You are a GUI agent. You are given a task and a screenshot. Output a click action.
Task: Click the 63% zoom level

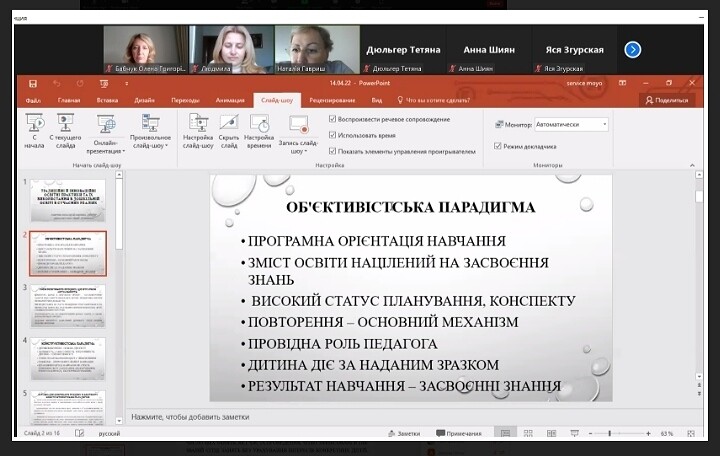(x=667, y=433)
